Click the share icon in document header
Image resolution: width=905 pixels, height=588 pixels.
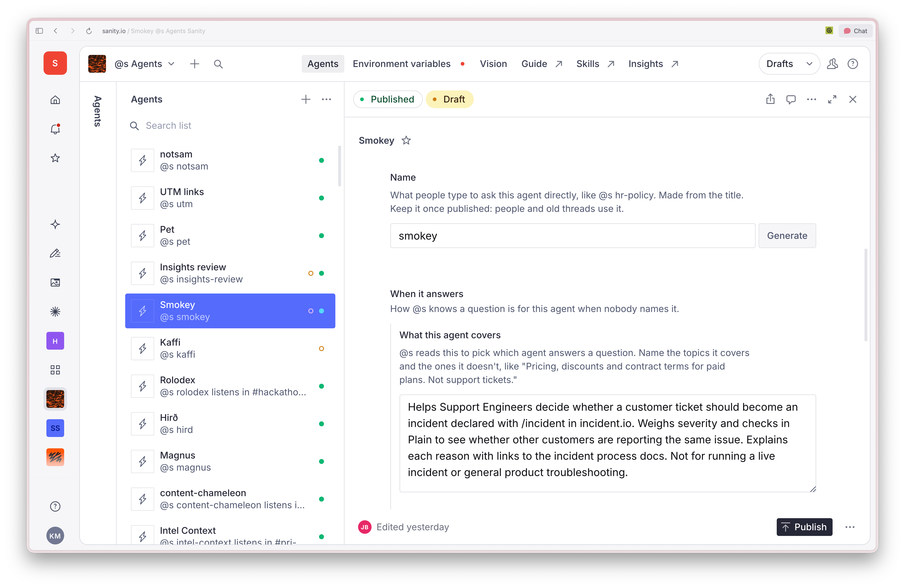click(x=770, y=99)
